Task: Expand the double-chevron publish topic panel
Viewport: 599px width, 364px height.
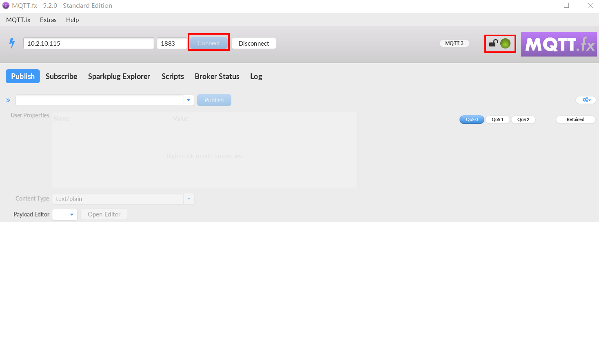Action: point(8,100)
